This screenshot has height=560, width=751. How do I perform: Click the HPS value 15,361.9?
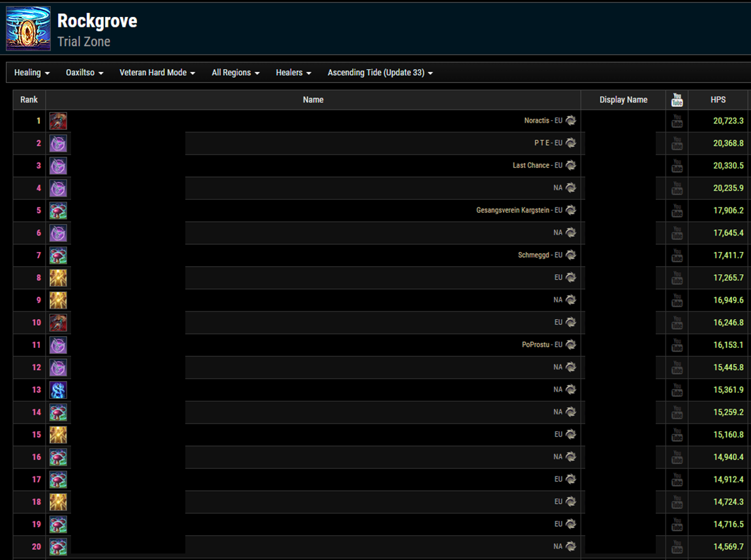728,390
